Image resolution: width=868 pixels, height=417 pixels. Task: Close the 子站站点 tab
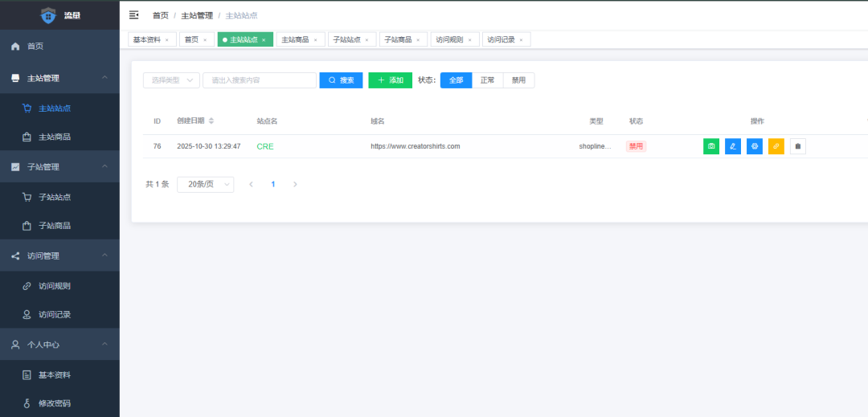tap(367, 40)
